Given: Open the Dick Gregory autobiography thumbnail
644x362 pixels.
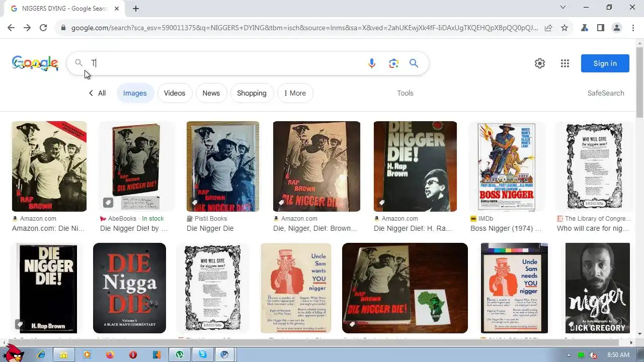Looking at the screenshot, I should [597, 288].
